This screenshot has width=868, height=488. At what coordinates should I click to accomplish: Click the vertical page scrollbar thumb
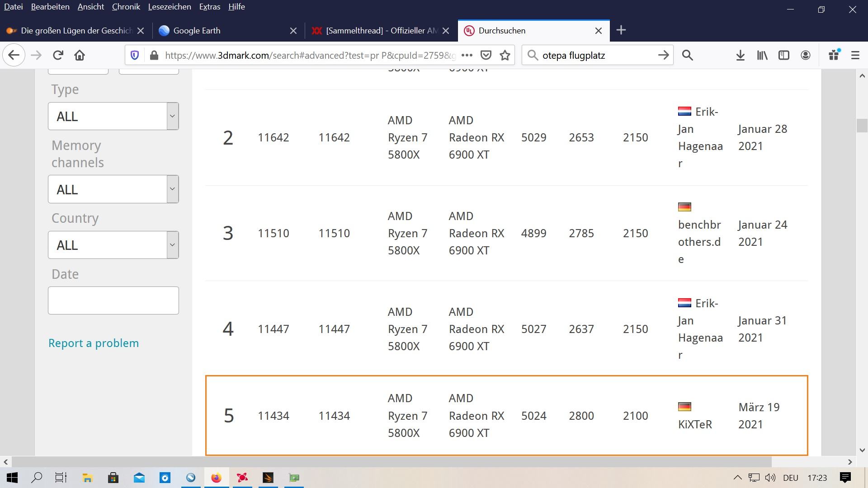click(x=862, y=126)
